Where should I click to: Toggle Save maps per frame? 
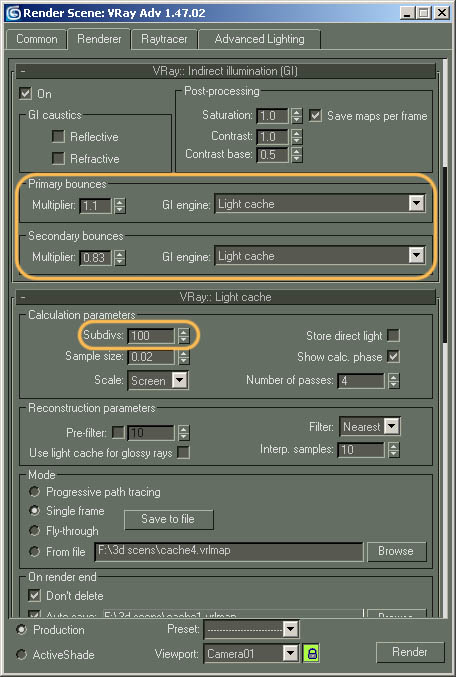[x=315, y=115]
